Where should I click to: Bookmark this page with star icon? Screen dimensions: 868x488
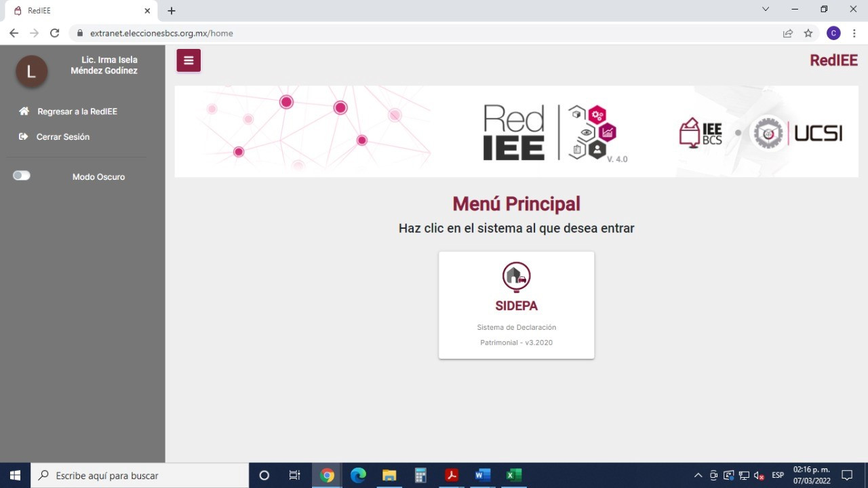click(808, 33)
